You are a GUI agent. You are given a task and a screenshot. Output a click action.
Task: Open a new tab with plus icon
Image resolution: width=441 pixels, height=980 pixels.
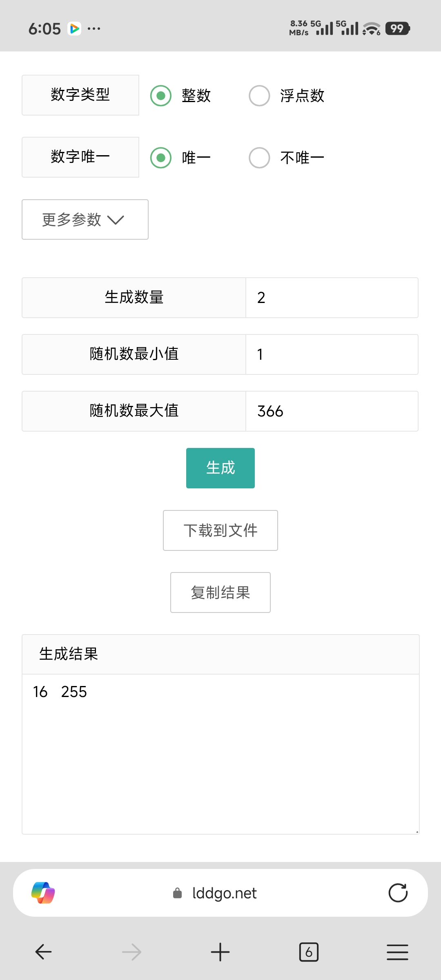tap(220, 952)
